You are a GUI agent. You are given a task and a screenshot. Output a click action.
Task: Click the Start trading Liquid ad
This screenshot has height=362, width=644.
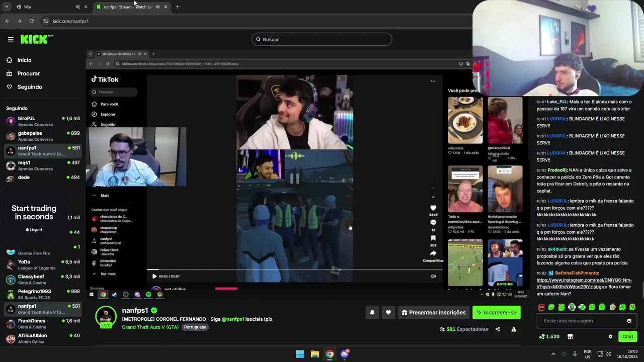click(x=34, y=217)
